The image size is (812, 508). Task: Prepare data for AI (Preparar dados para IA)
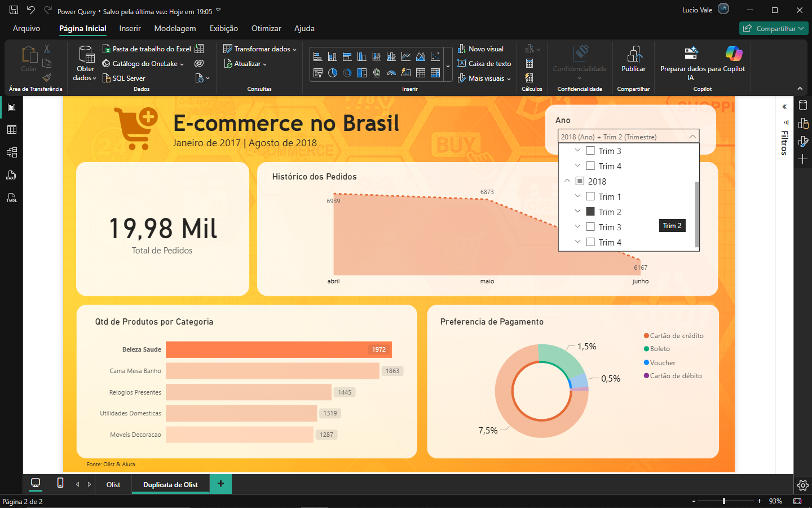691,62
